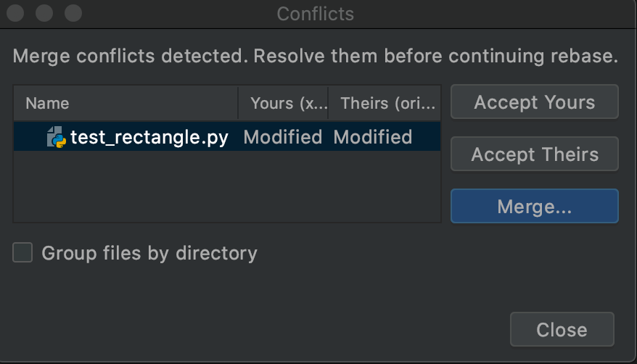Click the Python file icon for test_rectangle.py
Image resolution: width=637 pixels, height=364 pixels.
click(x=57, y=137)
